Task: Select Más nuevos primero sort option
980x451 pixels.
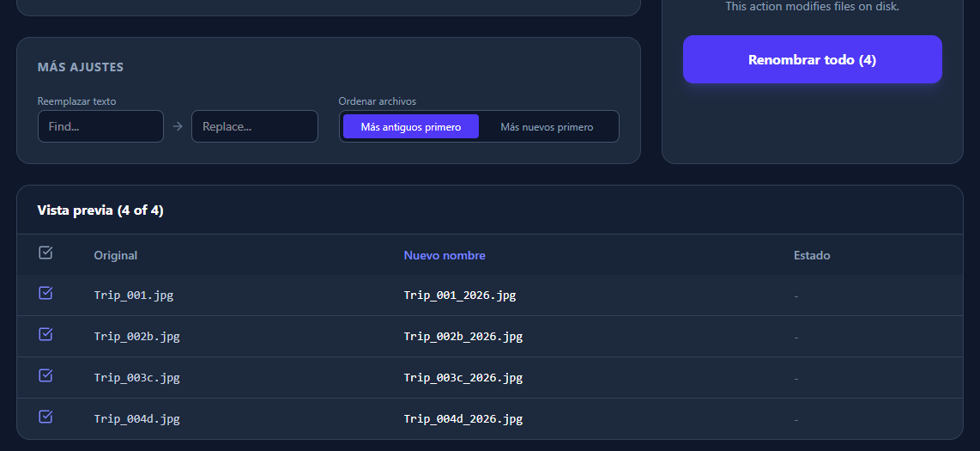Action: click(x=547, y=126)
